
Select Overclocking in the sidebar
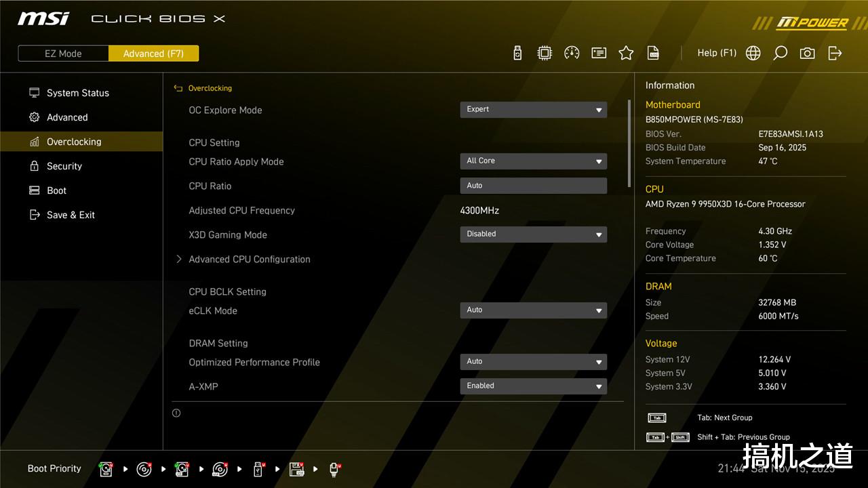tap(81, 142)
